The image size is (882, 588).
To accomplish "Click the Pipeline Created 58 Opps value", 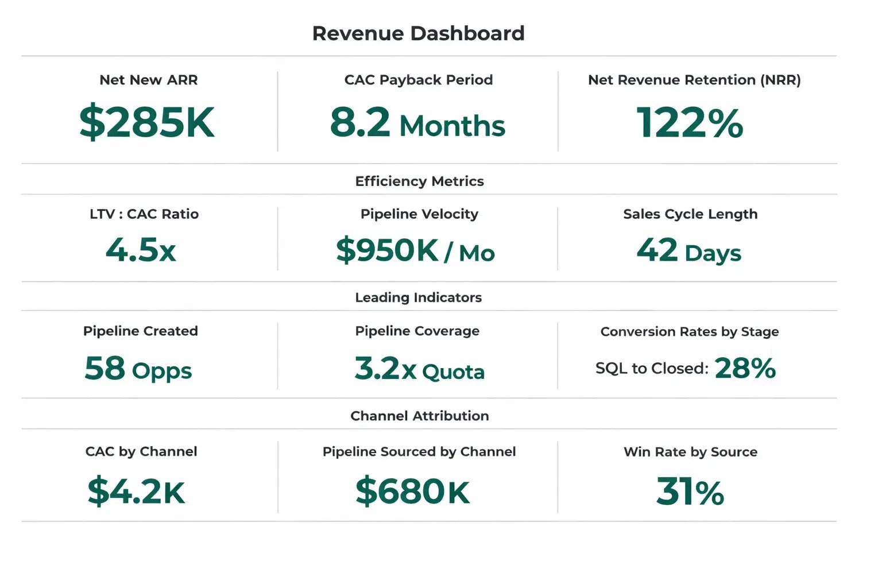I will pyautogui.click(x=138, y=370).
